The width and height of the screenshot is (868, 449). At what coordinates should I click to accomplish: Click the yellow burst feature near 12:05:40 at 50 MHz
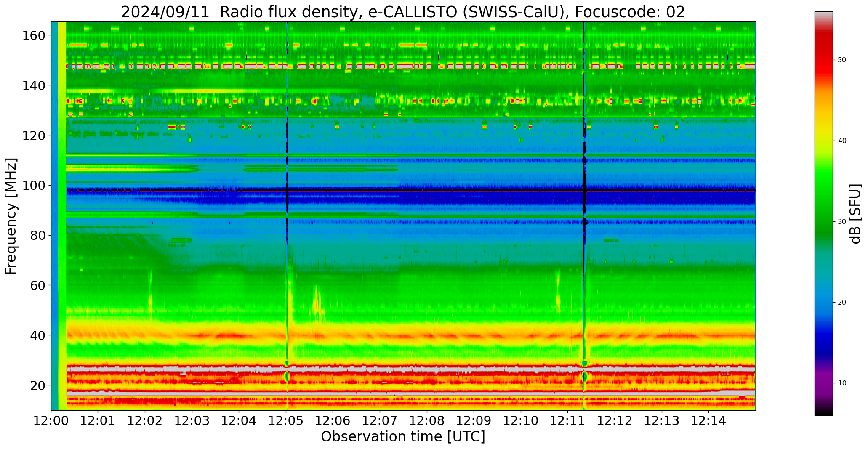318,305
